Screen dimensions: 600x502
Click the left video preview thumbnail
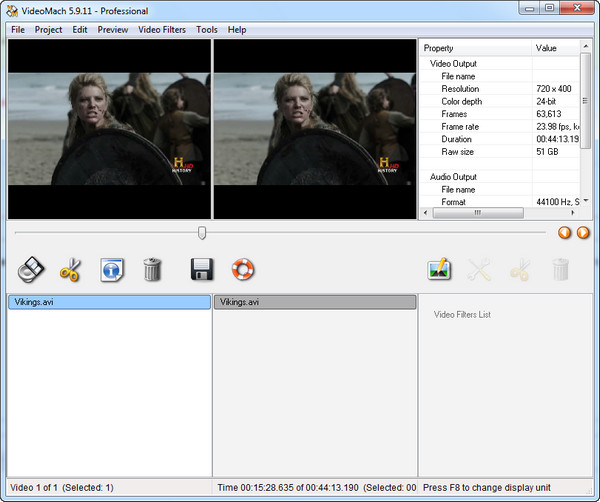pyautogui.click(x=109, y=129)
